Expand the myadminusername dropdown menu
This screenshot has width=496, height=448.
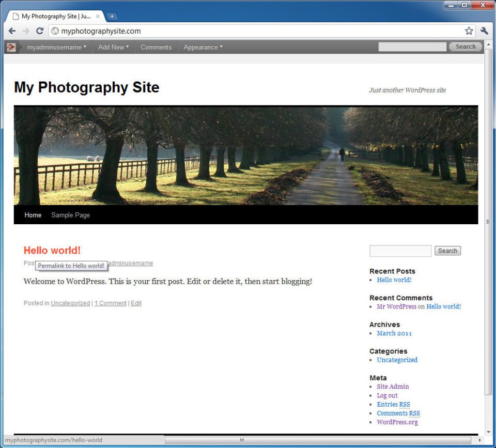coord(57,47)
